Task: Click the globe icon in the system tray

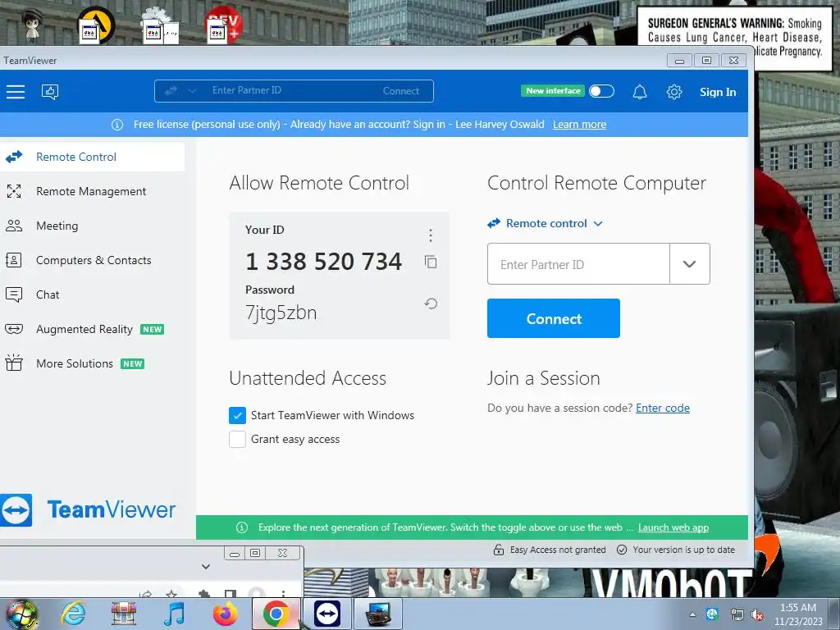Action: point(712,614)
